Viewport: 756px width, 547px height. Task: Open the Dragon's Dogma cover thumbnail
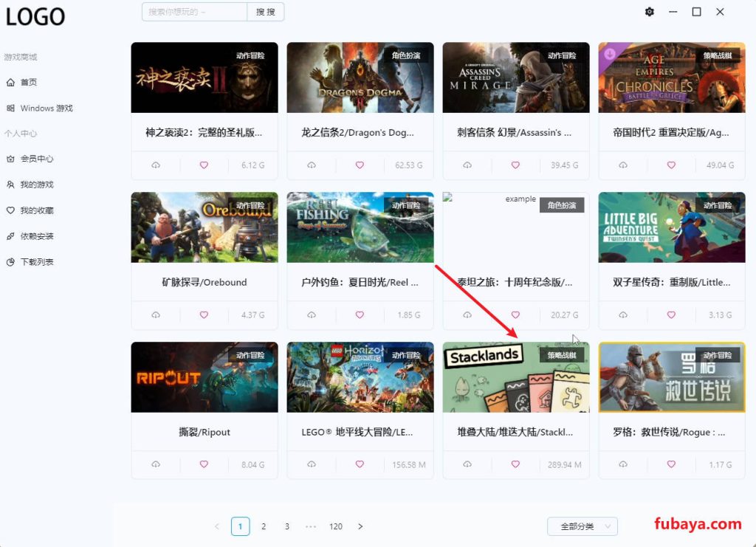point(360,78)
